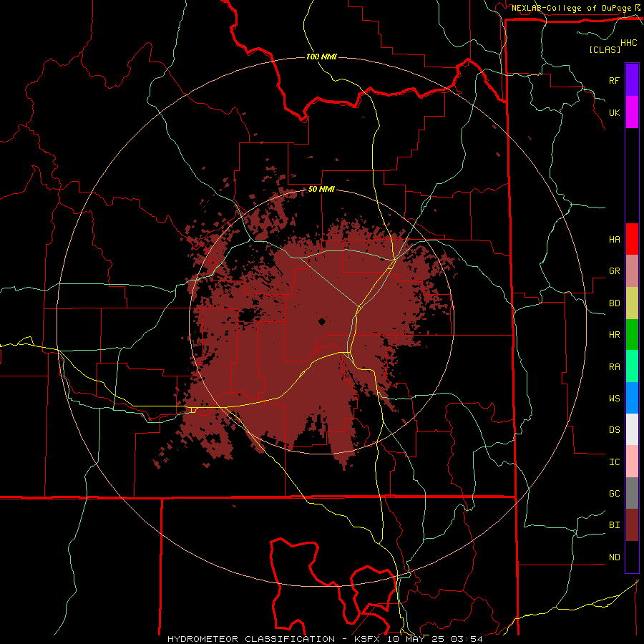This screenshot has width=644, height=644.
Task: Click the HA legend label
Action: [614, 240]
